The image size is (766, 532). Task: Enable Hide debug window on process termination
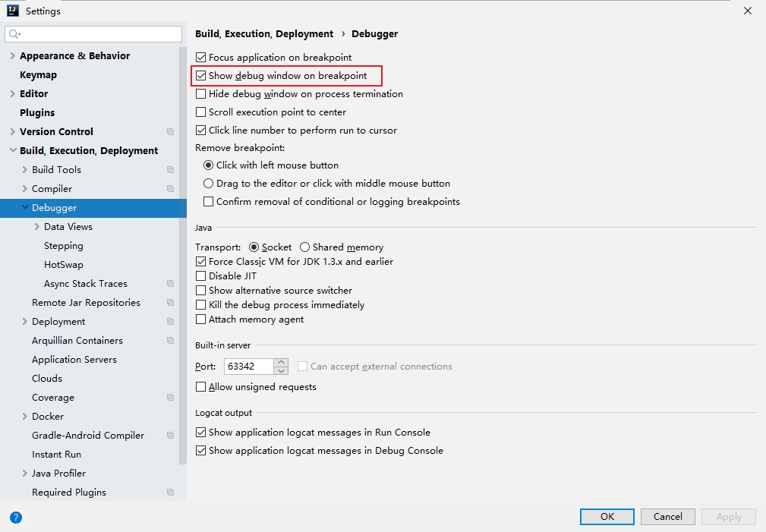[201, 94]
